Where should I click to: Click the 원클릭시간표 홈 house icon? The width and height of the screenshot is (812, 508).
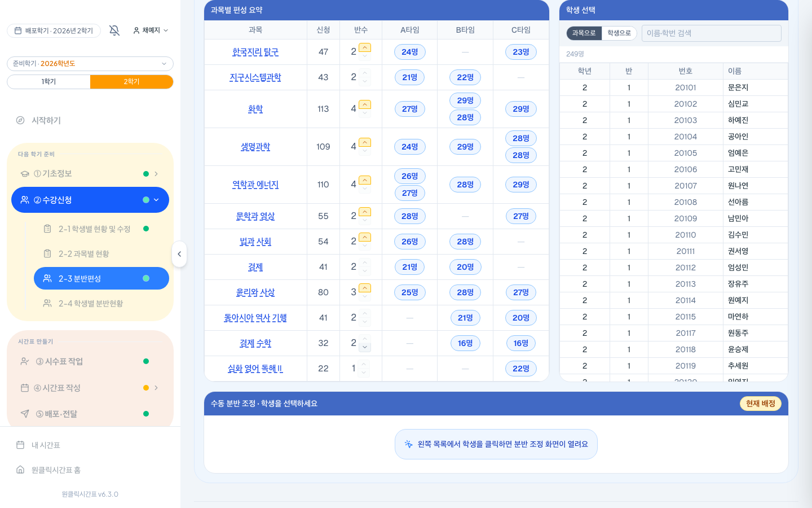tap(20, 470)
